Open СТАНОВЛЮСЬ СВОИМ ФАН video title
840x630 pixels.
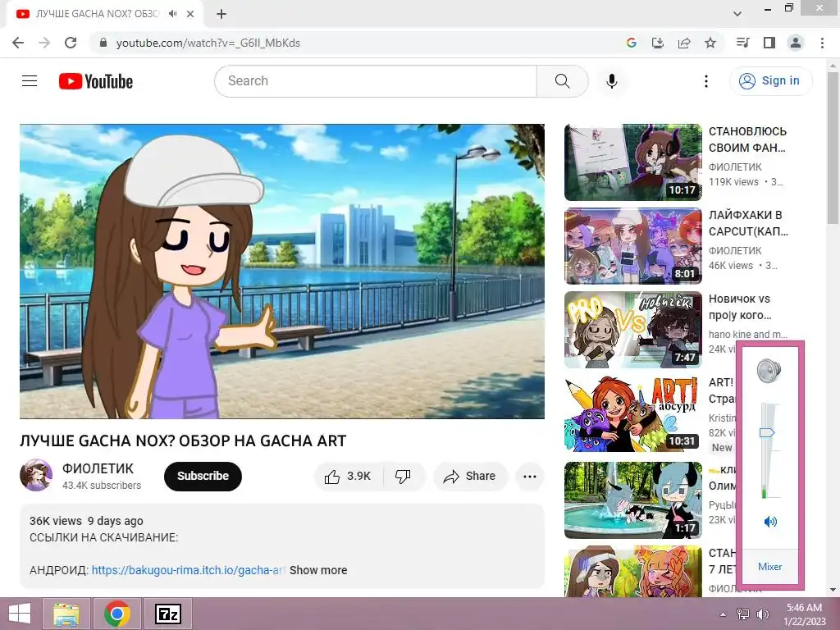click(x=748, y=139)
